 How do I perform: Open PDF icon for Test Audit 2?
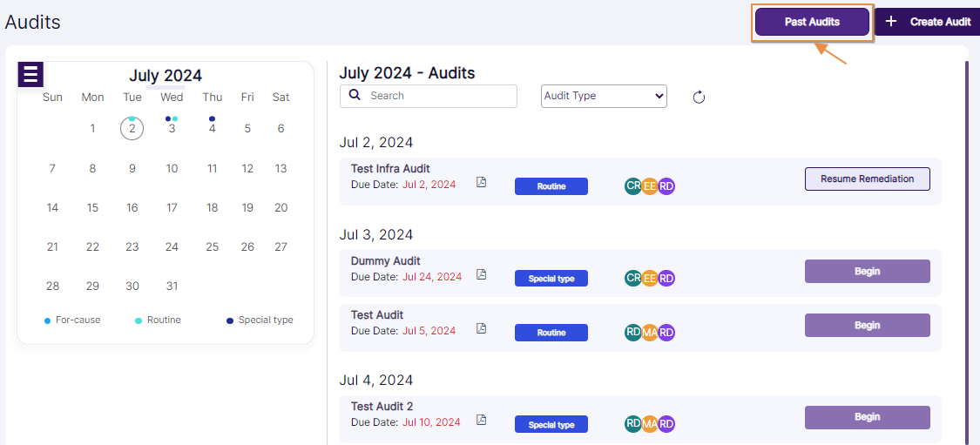(x=481, y=420)
